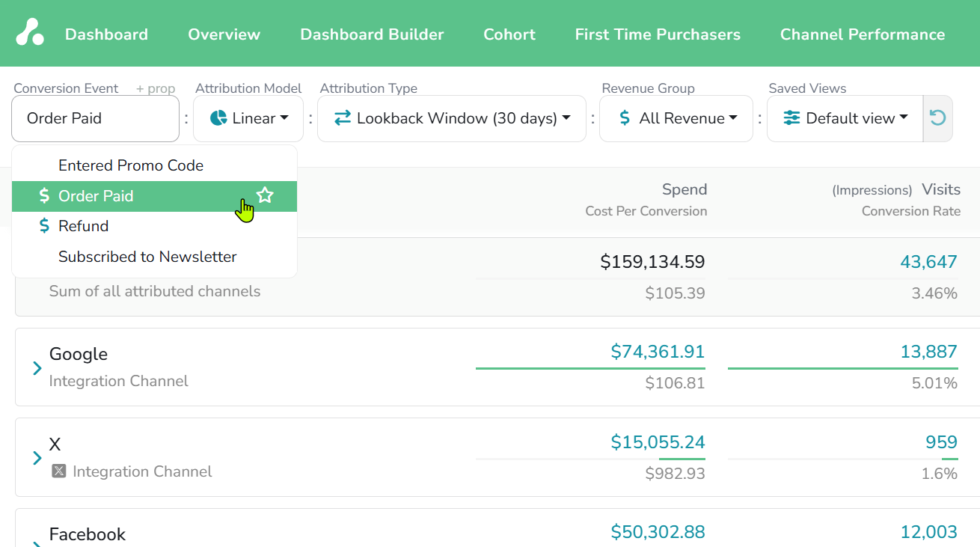Screen dimensions: 980x547
Task: Reset the saved view with refresh icon
Action: click(937, 118)
